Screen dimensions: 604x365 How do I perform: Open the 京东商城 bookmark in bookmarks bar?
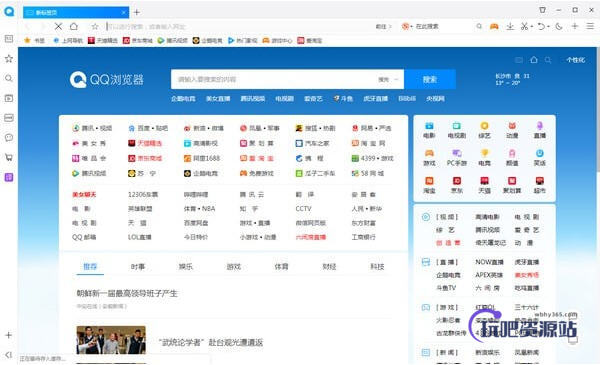point(138,40)
